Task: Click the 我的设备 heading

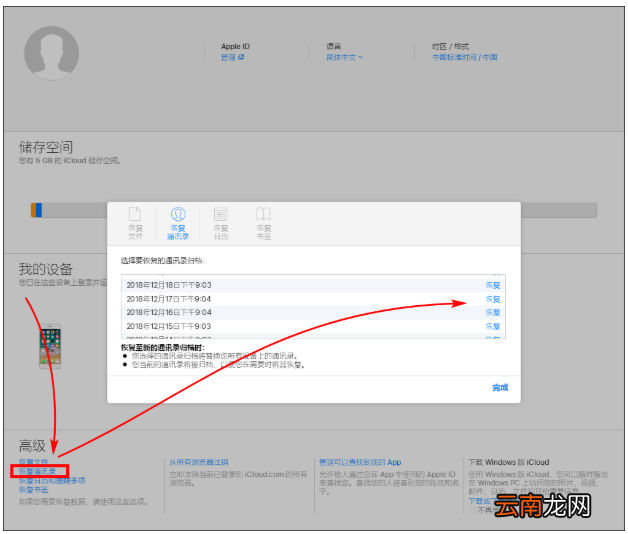Action: 46,269
